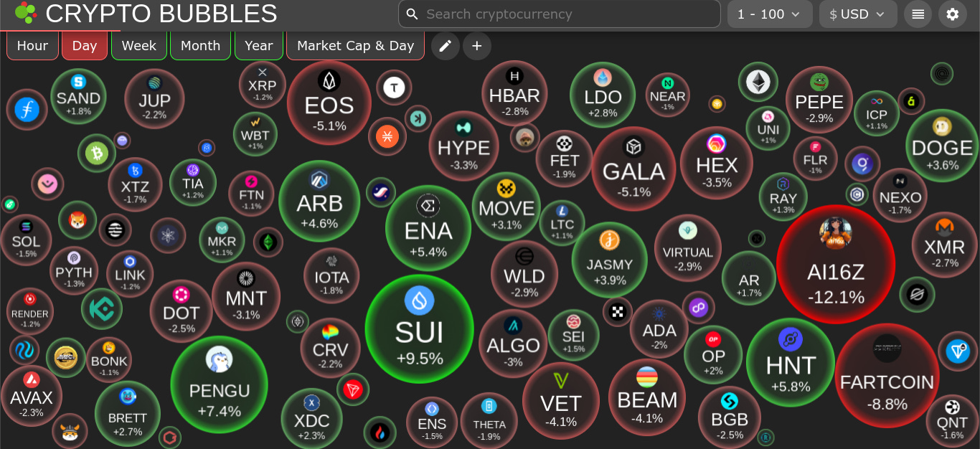Select the IOTA bubble
980x449 pixels.
point(331,275)
